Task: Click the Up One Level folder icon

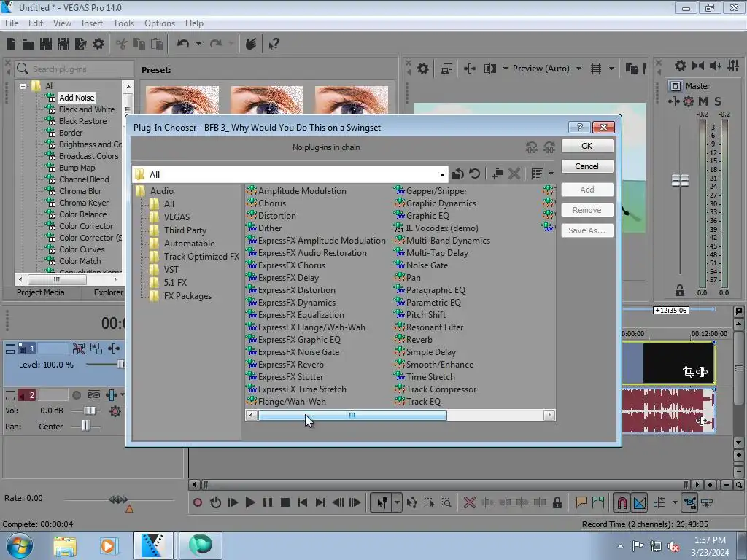Action: tap(458, 174)
